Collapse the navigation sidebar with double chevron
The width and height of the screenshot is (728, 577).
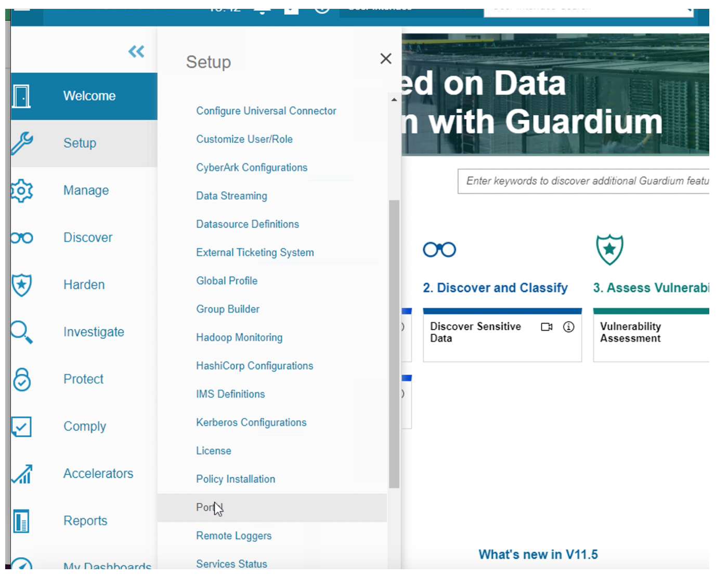(136, 51)
